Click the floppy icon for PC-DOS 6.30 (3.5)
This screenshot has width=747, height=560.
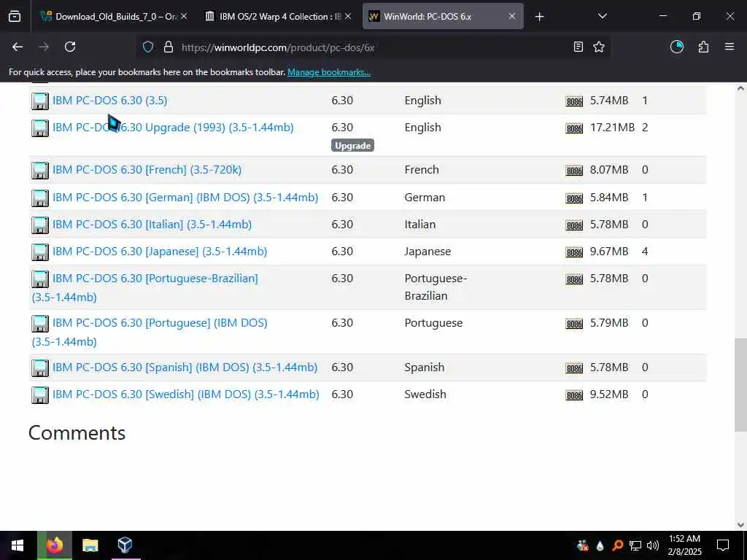[40, 101]
